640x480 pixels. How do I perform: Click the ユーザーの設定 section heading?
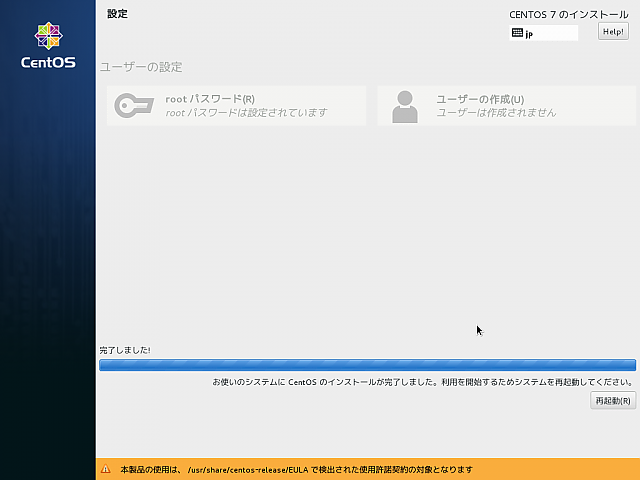click(x=141, y=67)
